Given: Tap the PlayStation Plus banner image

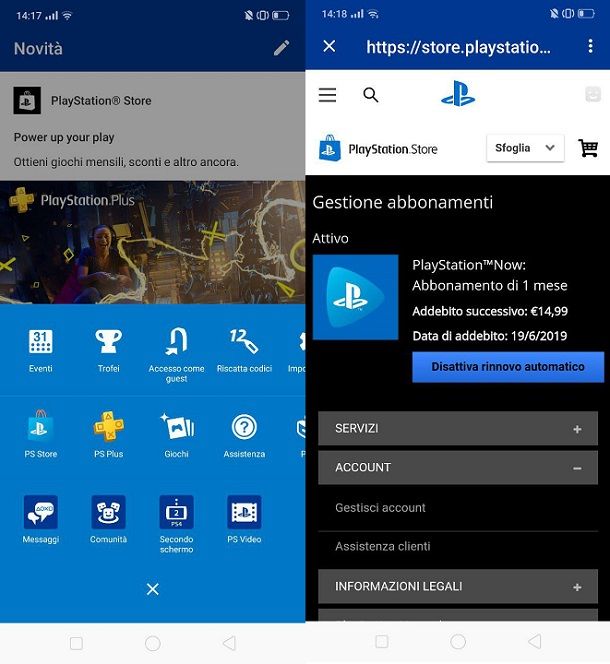Looking at the screenshot, I should [x=152, y=242].
